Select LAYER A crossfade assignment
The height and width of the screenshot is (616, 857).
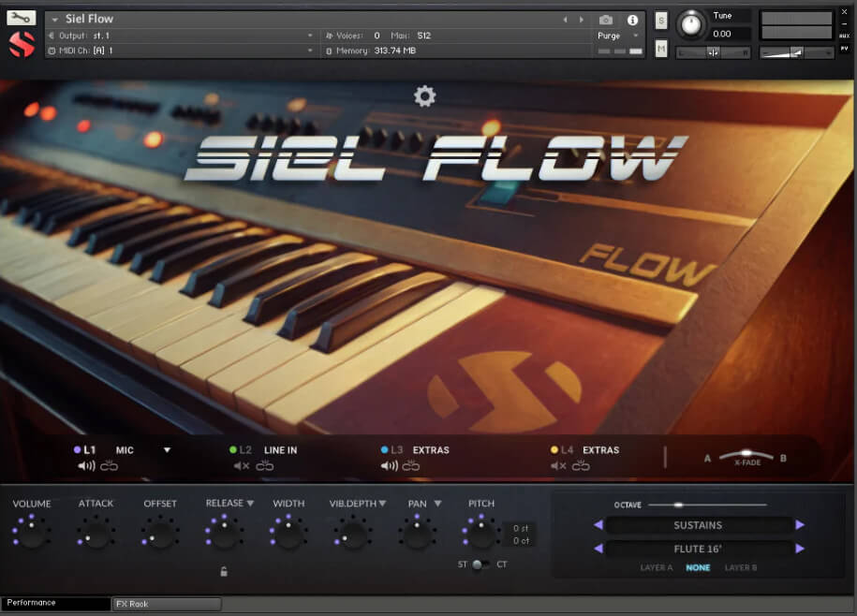[657, 567]
